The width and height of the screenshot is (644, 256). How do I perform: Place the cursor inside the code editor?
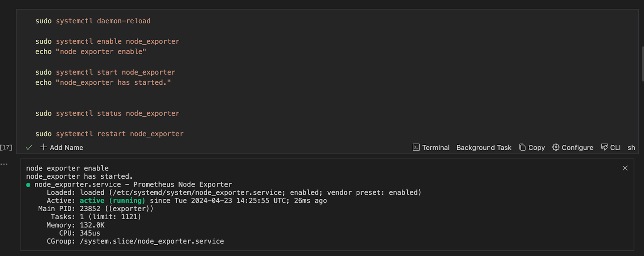227,97
